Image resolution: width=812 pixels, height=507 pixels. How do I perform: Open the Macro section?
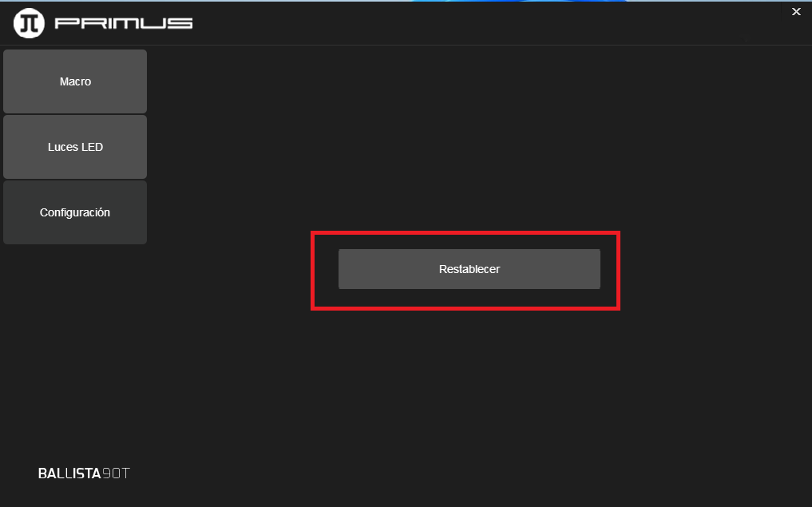pyautogui.click(x=75, y=81)
